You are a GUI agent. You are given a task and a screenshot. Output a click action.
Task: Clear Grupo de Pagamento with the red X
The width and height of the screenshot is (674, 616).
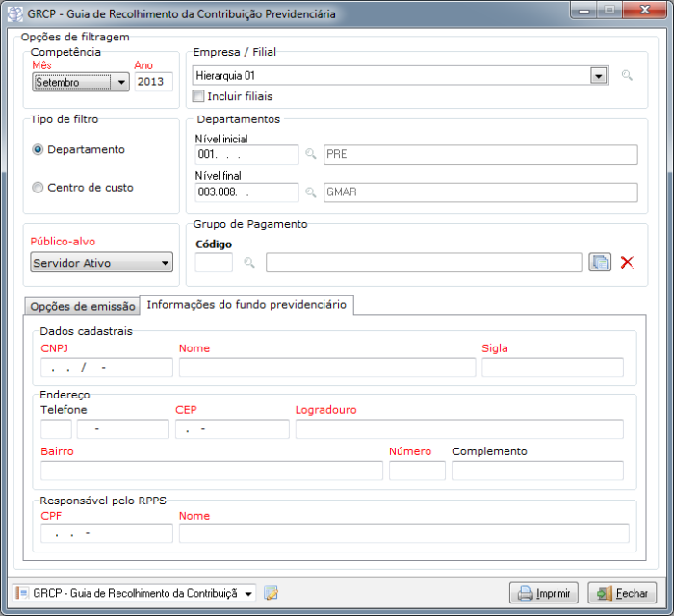coord(627,263)
